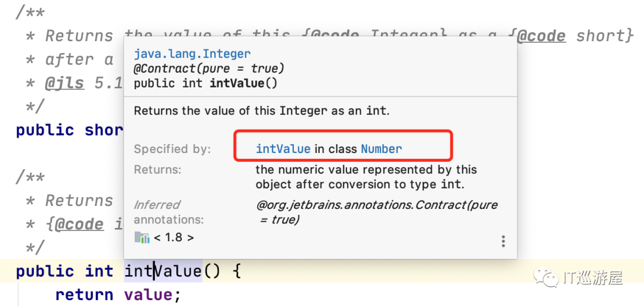Click bold intValue() in the popup signature
The width and height of the screenshot is (644, 306).
(243, 83)
